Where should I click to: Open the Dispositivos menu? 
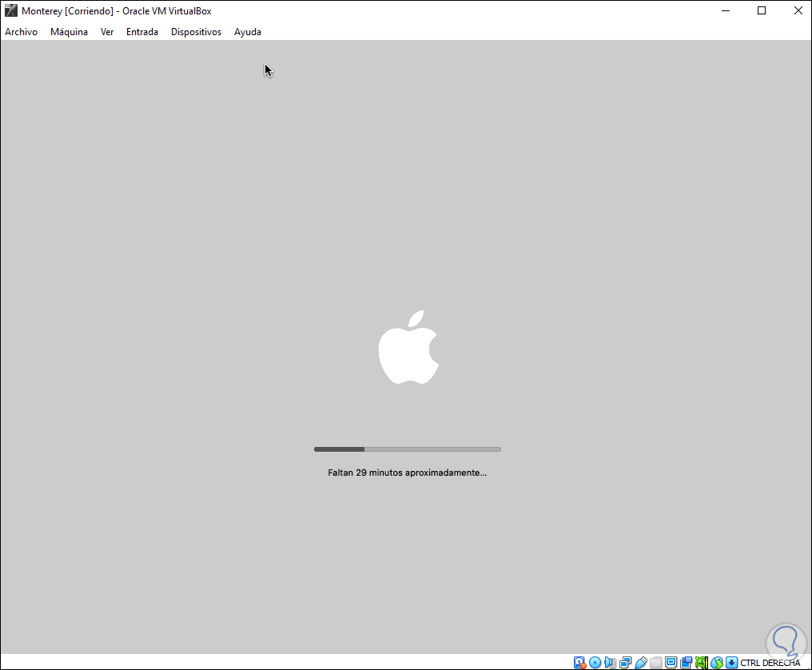[x=196, y=32]
